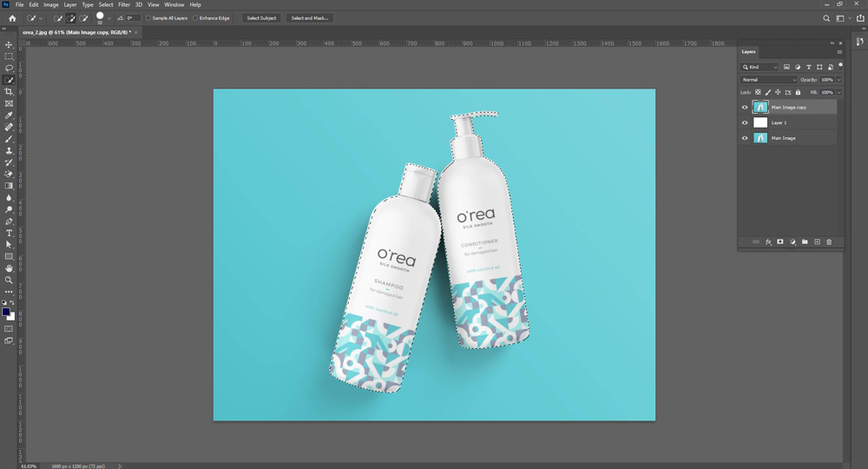Select the Clone Stamp tool
The width and height of the screenshot is (868, 469).
tap(9, 150)
